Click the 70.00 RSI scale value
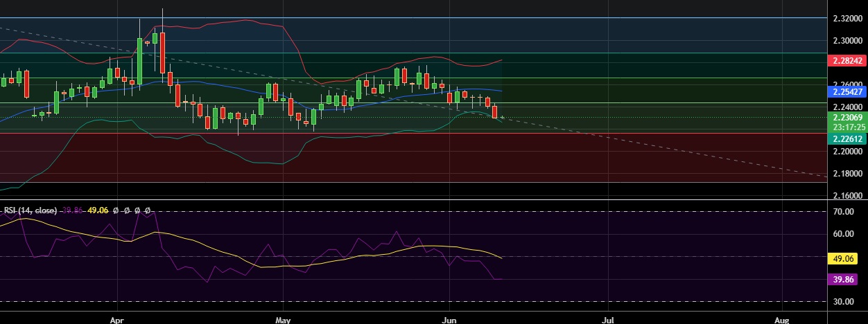This screenshot has width=868, height=324. pos(844,213)
